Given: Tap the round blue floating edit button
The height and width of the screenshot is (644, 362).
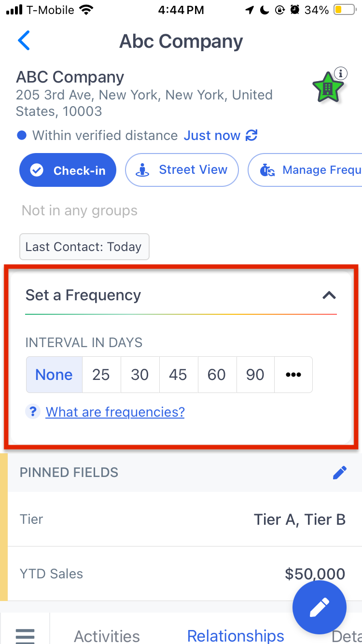Looking at the screenshot, I should [320, 607].
